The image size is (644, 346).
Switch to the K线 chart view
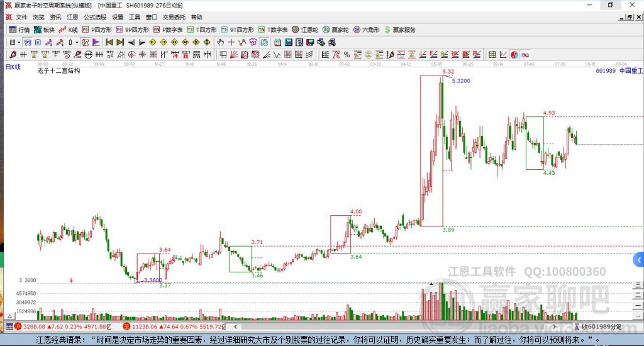click(x=68, y=30)
